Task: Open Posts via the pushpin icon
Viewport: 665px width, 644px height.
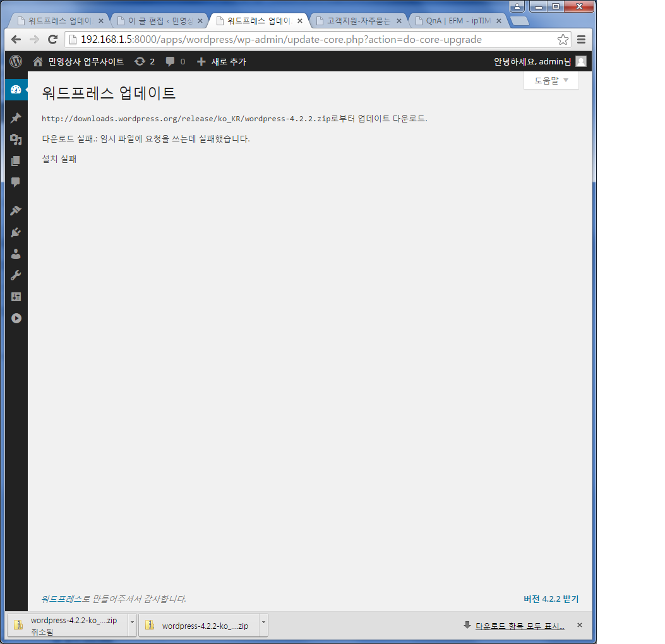Action: coord(16,118)
